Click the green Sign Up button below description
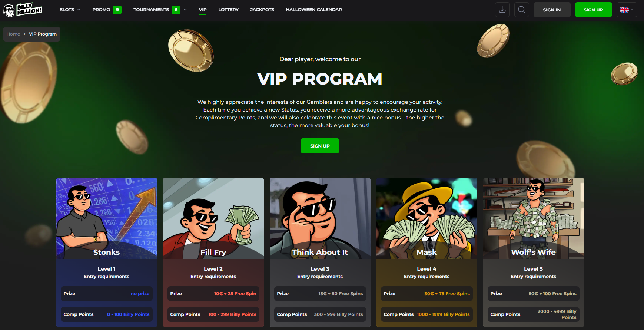The height and width of the screenshot is (330, 644). (320, 146)
